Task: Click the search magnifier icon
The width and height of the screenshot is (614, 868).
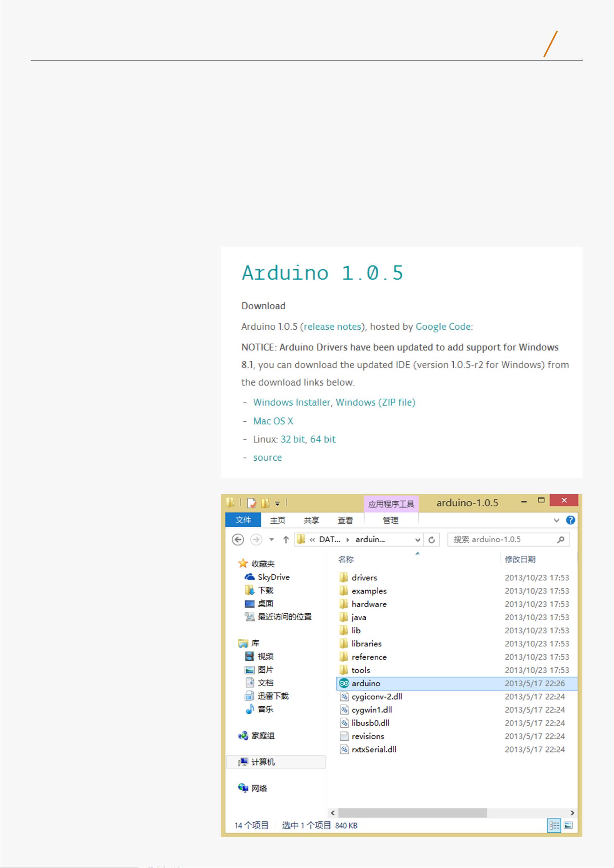Action: 561,539
